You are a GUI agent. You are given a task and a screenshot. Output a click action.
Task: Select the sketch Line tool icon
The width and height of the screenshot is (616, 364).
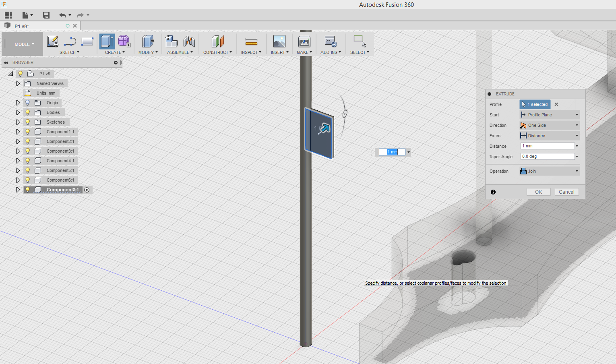click(70, 41)
